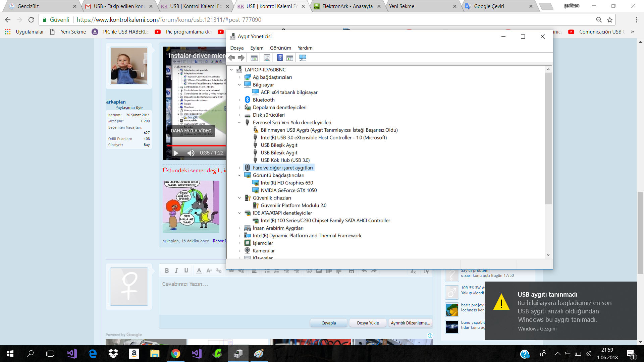Select NVIDIA GeForce GTX 1050 device
Image resolution: width=644 pixels, height=362 pixels.
(x=289, y=190)
